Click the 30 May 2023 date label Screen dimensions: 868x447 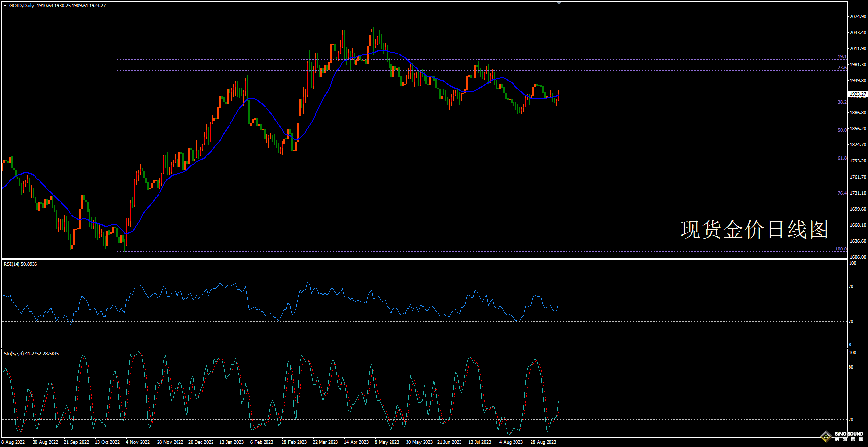pos(419,442)
